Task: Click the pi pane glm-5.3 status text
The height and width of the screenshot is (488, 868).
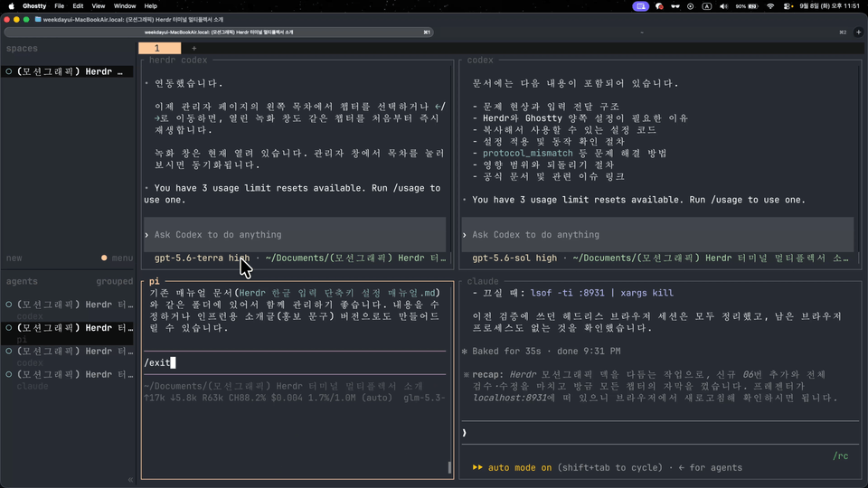Action: coord(424,398)
